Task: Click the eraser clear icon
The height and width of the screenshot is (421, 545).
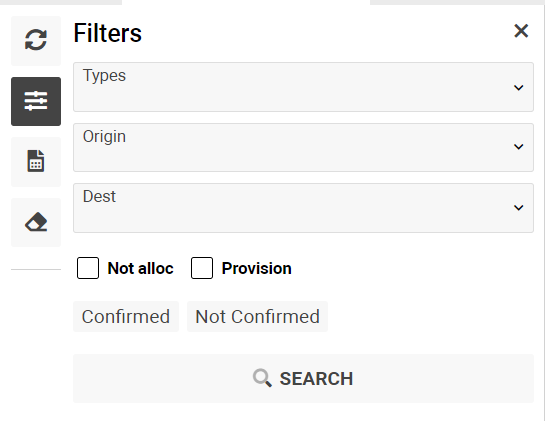Action: [x=36, y=222]
